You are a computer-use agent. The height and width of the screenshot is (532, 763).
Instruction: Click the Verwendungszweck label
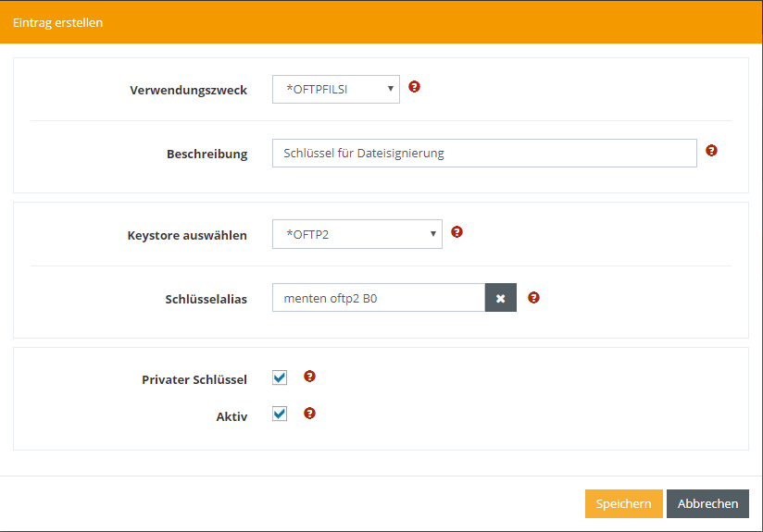(x=188, y=91)
